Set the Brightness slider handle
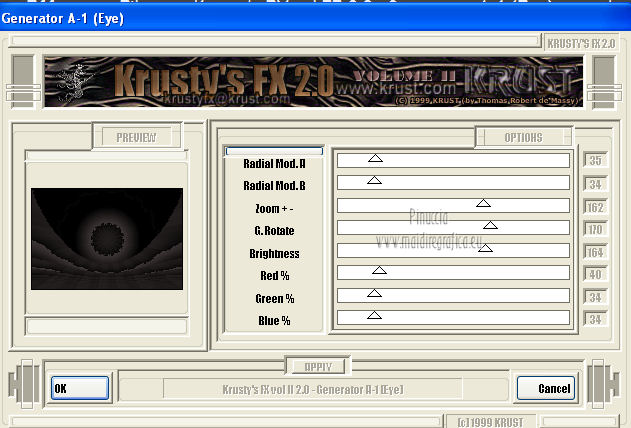Screen dimensions: 631x428 pyautogui.click(x=485, y=248)
